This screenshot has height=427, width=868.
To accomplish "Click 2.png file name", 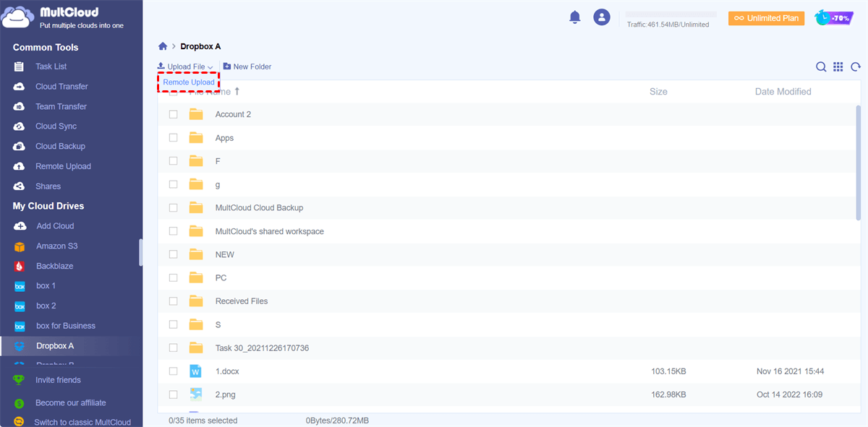I will click(x=226, y=394).
